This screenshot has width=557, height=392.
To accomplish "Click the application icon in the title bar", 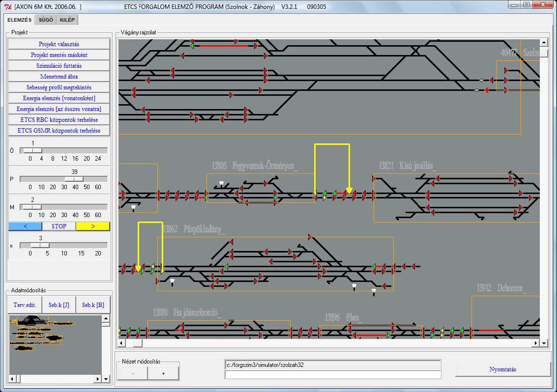I will [x=7, y=7].
